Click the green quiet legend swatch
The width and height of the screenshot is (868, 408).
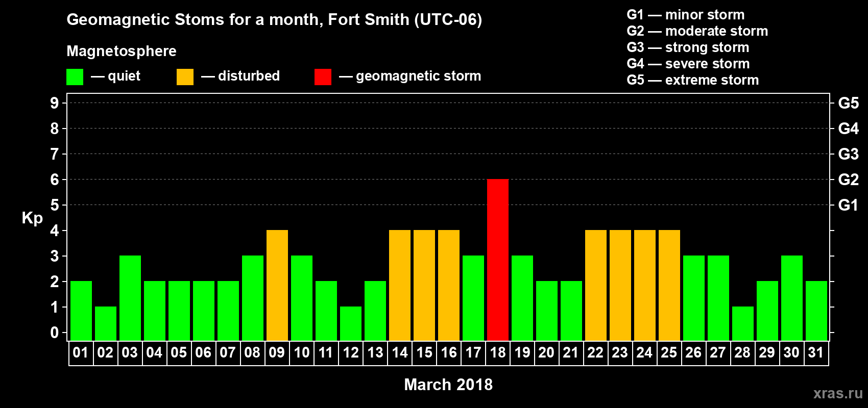pos(75,77)
